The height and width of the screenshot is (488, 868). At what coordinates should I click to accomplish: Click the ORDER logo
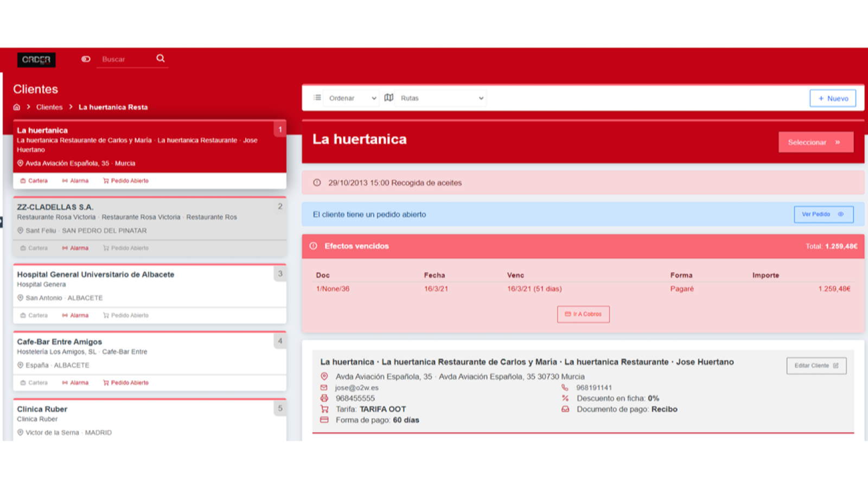[36, 60]
